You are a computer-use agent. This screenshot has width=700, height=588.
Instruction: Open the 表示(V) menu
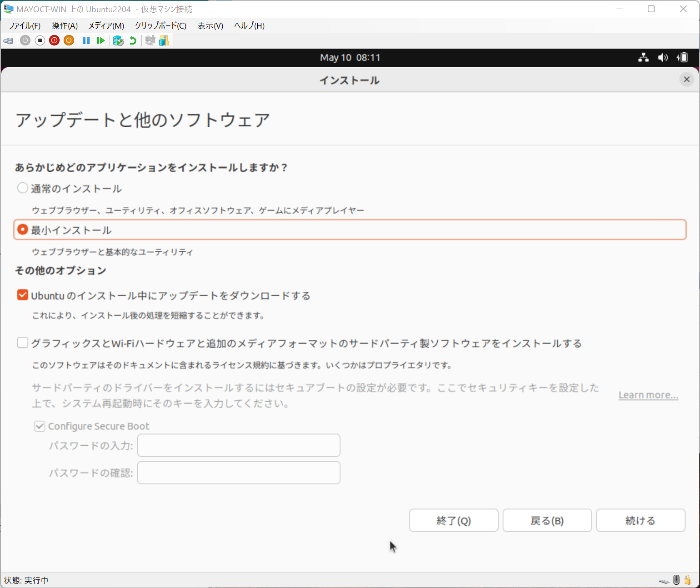[210, 26]
